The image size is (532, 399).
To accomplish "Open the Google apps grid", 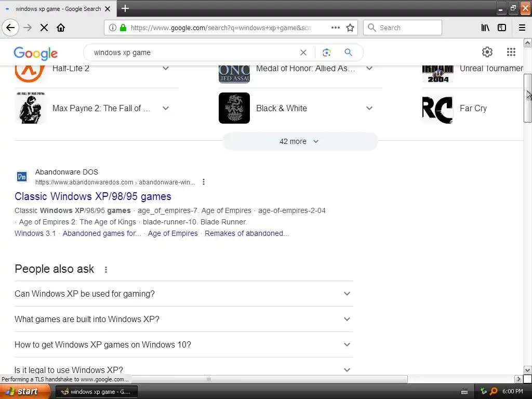I will (511, 52).
